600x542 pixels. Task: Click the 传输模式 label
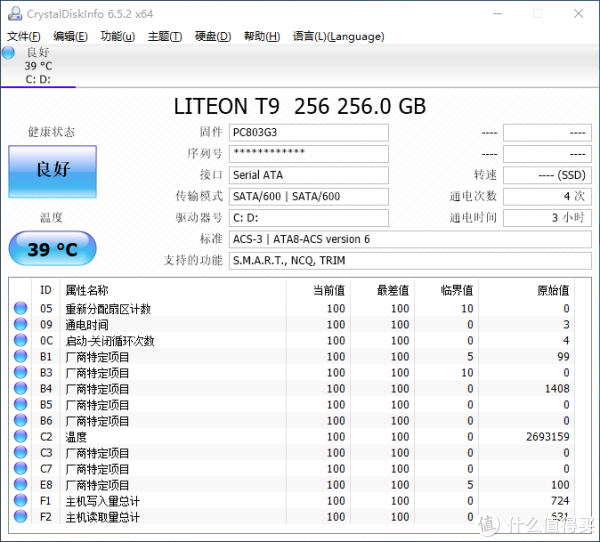(199, 196)
